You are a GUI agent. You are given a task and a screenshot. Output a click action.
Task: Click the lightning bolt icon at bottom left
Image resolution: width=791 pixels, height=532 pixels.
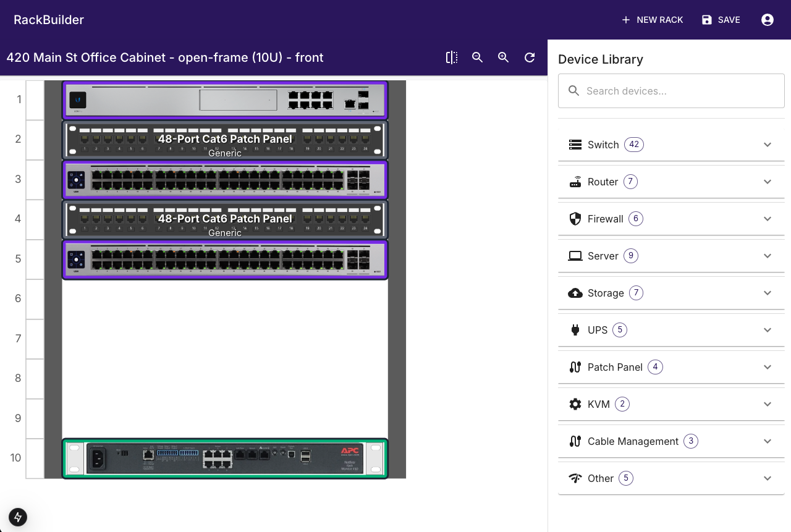coord(17,517)
